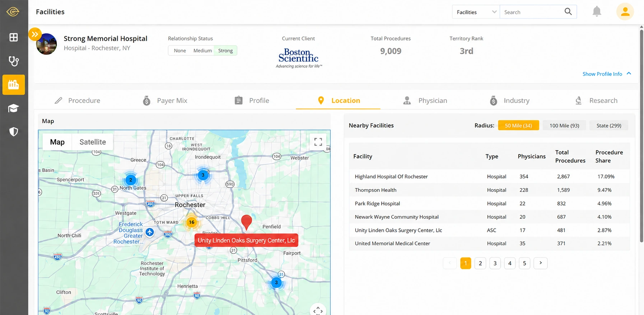Click the cluster marker 3 near Fairport
The width and height of the screenshot is (644, 315).
[276, 282]
